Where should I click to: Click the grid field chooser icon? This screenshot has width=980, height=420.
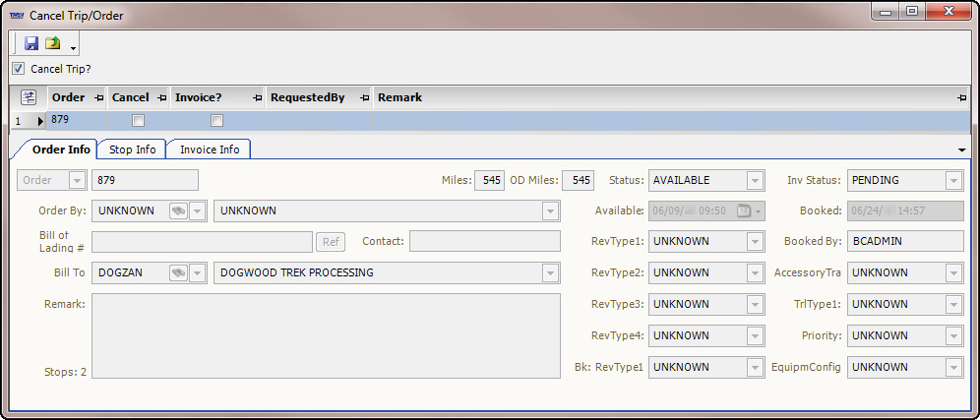pyautogui.click(x=29, y=97)
